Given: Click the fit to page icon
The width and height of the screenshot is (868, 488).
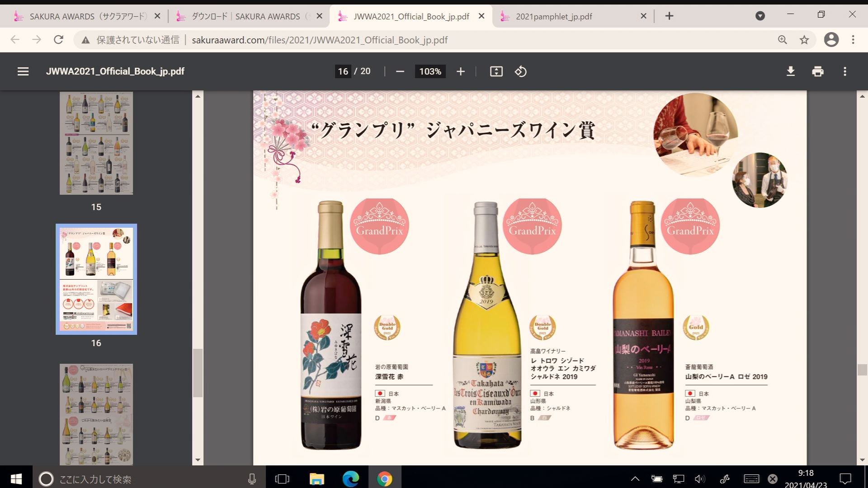Looking at the screenshot, I should click(x=496, y=71).
